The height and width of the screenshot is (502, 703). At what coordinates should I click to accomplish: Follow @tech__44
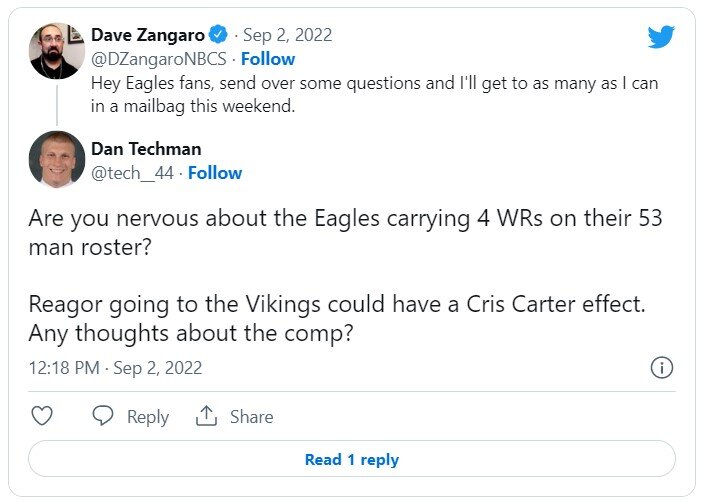click(x=215, y=173)
